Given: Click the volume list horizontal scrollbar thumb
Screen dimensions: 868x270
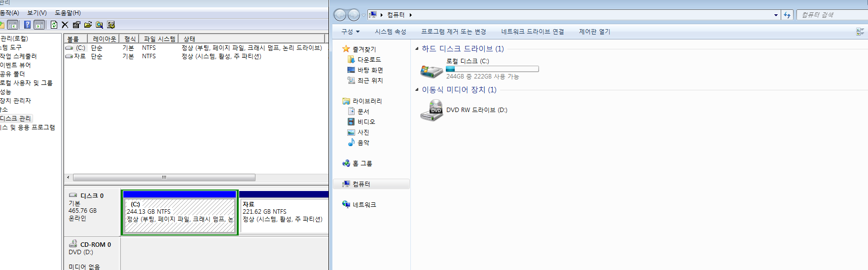Looking at the screenshot, I should 164,177.
